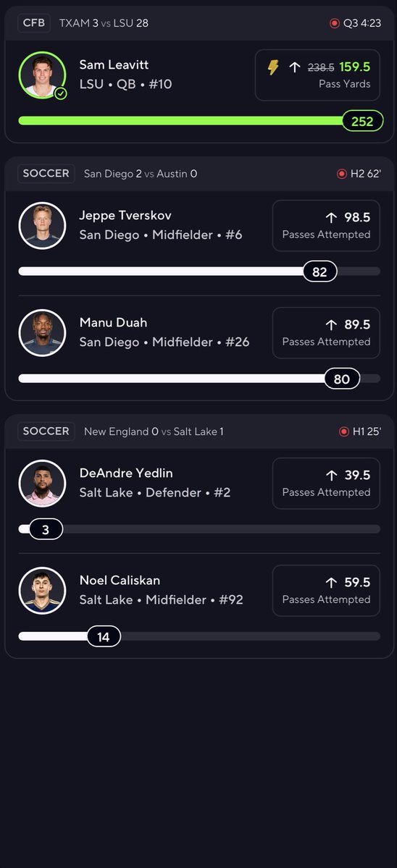Tap Sam Leavitt's green checkmark badge
The height and width of the screenshot is (868, 397).
pos(61,93)
